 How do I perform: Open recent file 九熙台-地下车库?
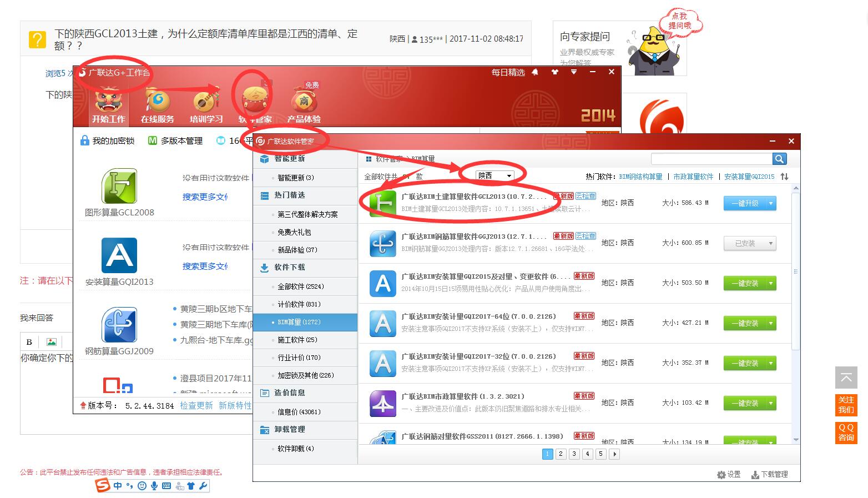coord(216,340)
